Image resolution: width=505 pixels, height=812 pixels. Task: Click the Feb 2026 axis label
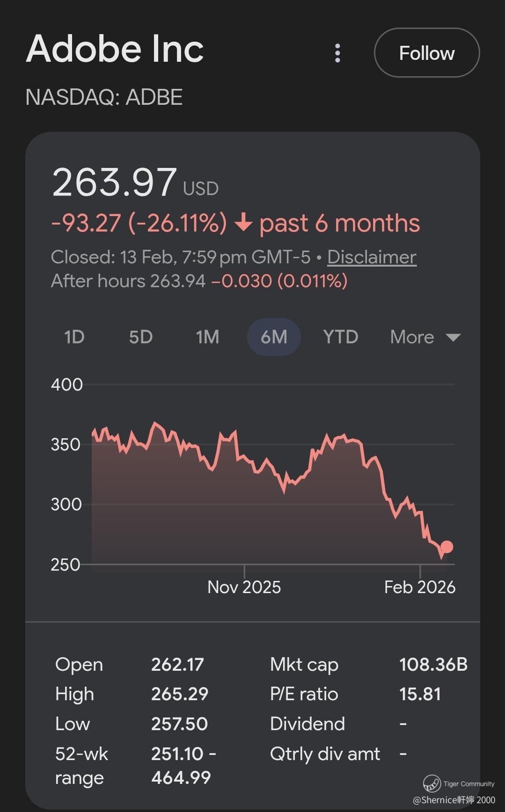pyautogui.click(x=419, y=587)
